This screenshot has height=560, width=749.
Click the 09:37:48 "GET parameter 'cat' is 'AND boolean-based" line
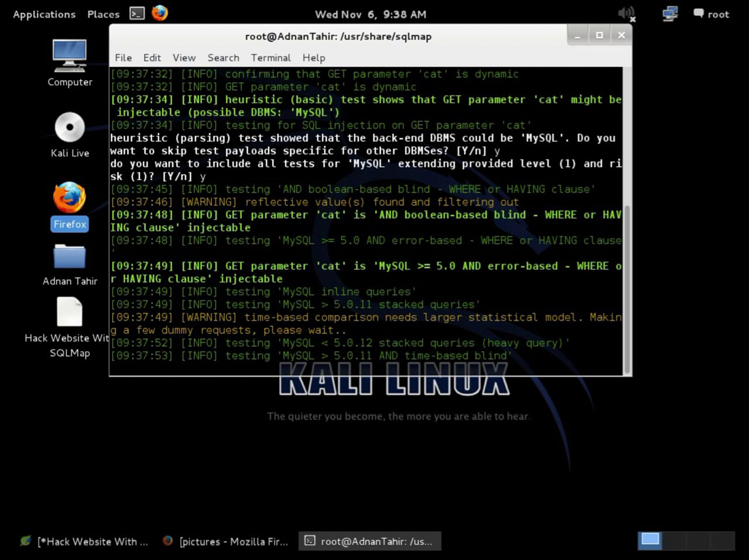[x=366, y=221]
